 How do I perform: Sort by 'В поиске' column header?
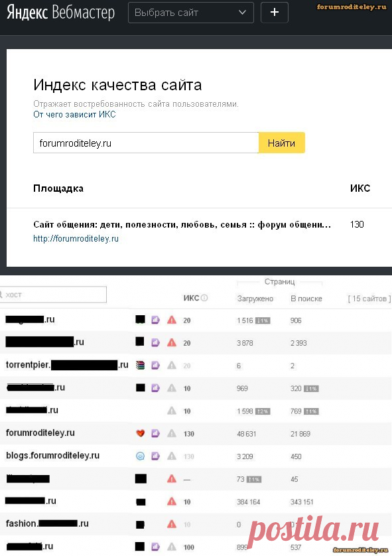pyautogui.click(x=306, y=299)
